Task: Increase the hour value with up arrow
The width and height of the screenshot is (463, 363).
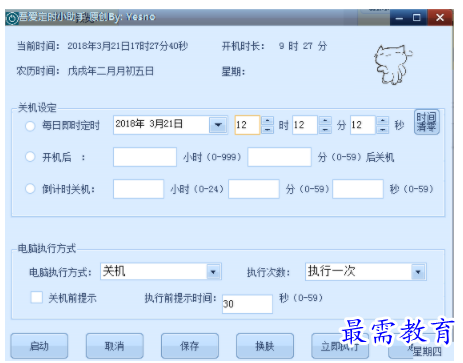Action: point(267,120)
